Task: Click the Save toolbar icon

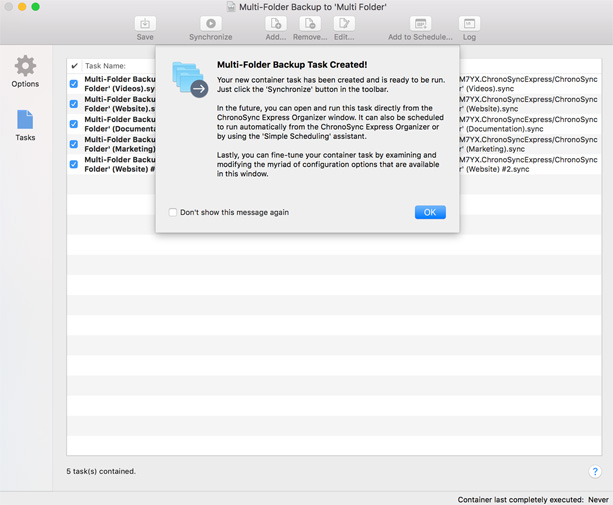Action: (145, 24)
